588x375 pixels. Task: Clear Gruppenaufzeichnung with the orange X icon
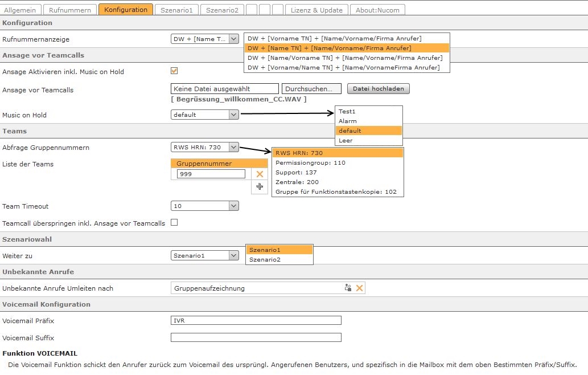click(359, 288)
